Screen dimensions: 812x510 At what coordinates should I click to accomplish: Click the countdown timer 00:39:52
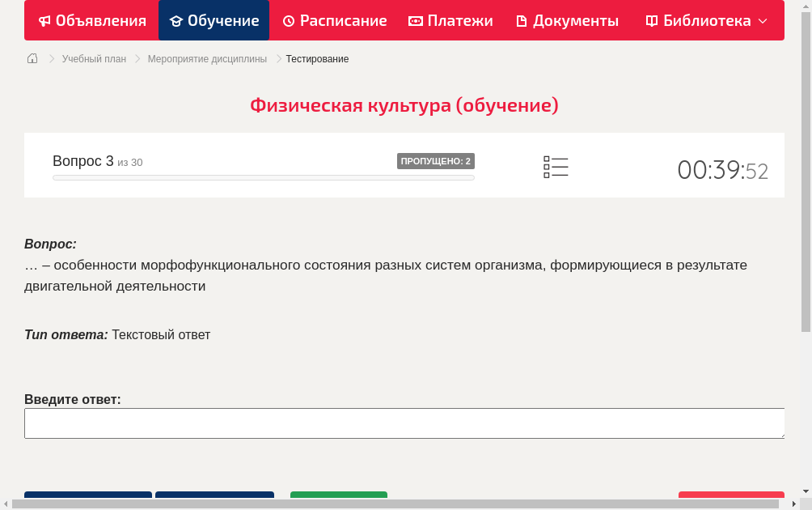point(722,170)
